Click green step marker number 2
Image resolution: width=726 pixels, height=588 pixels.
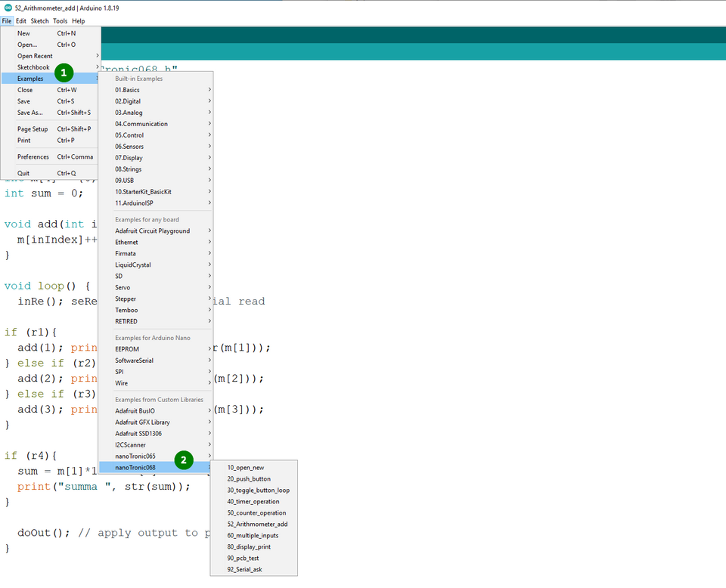tap(184, 460)
